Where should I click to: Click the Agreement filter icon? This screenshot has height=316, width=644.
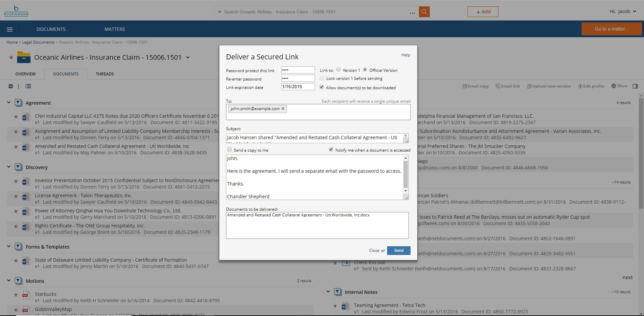point(19,103)
